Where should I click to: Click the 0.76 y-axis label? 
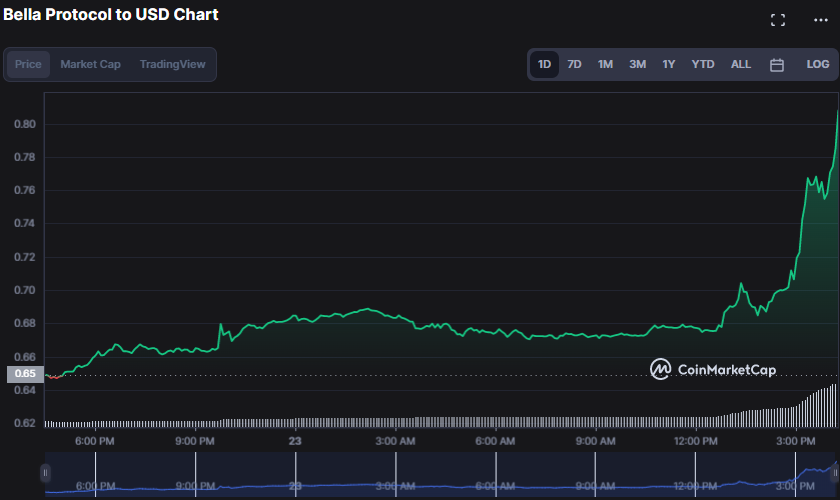point(25,190)
